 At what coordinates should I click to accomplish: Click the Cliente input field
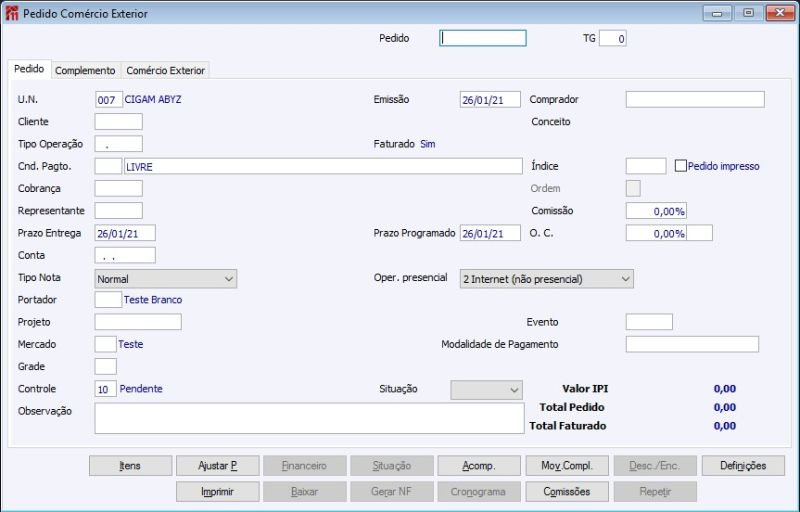118,121
